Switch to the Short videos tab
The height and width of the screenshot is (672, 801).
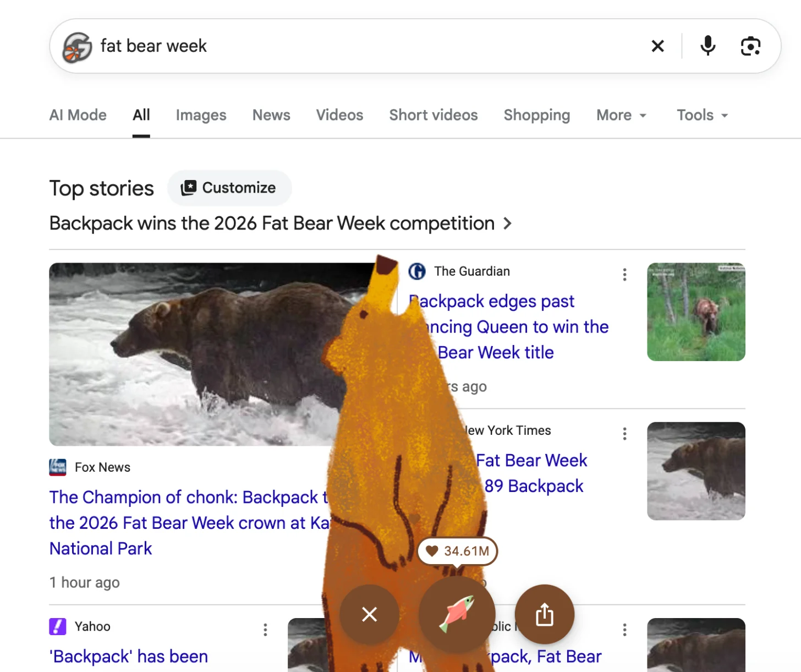point(434,115)
